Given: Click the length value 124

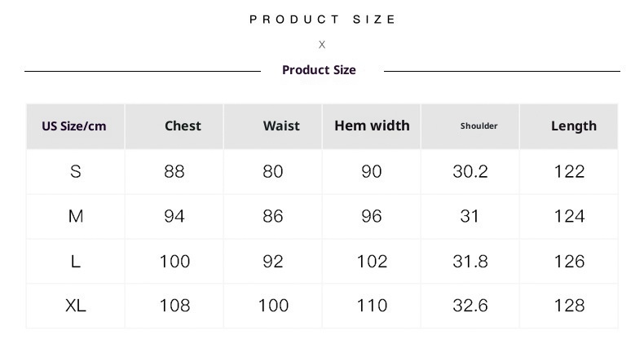Looking at the screenshot, I should click(x=569, y=216).
